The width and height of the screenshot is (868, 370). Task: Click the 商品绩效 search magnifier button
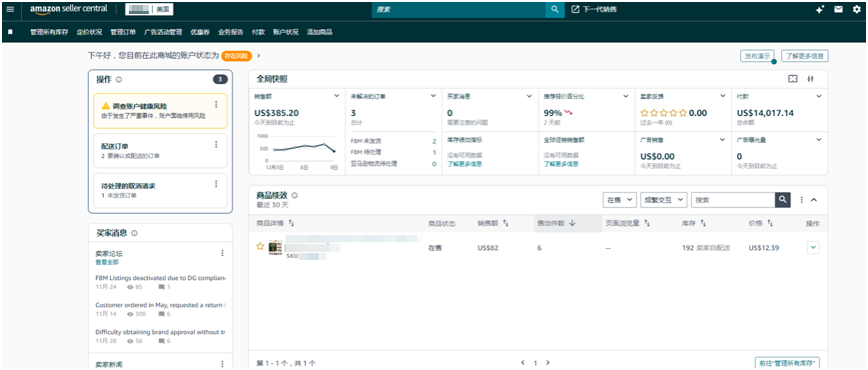[782, 199]
